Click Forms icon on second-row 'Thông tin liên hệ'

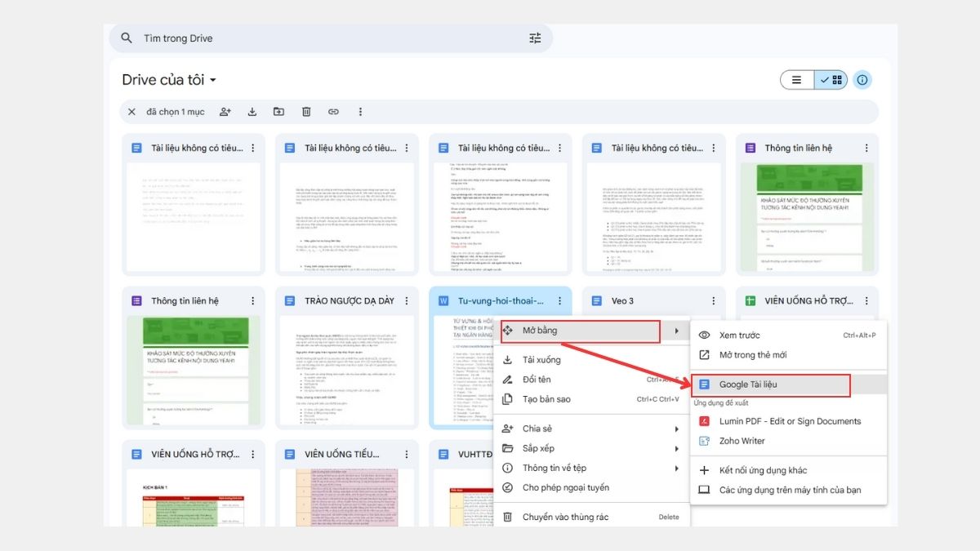(136, 301)
